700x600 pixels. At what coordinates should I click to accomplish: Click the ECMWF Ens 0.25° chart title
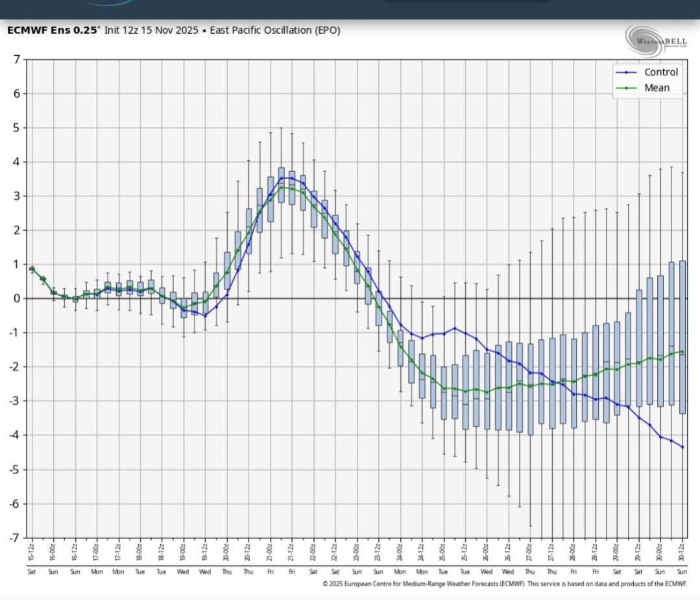54,30
